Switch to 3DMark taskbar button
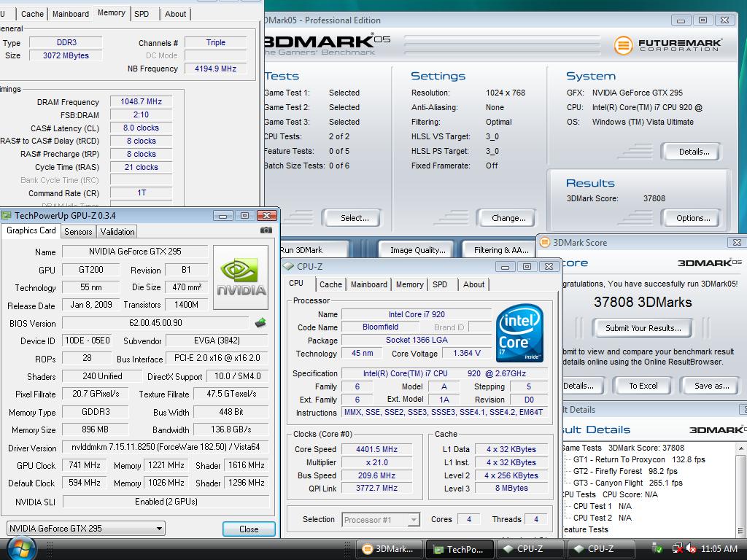 click(388, 549)
